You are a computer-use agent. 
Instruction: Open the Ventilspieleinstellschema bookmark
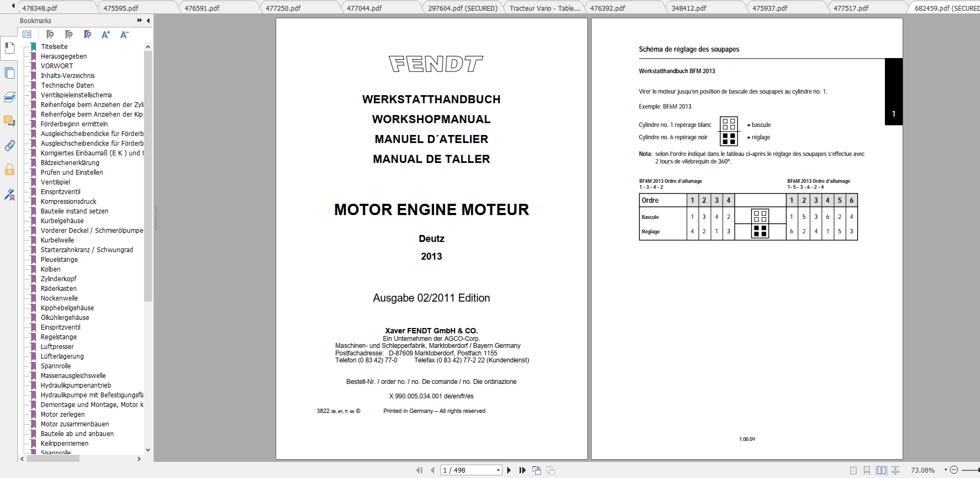pos(76,95)
